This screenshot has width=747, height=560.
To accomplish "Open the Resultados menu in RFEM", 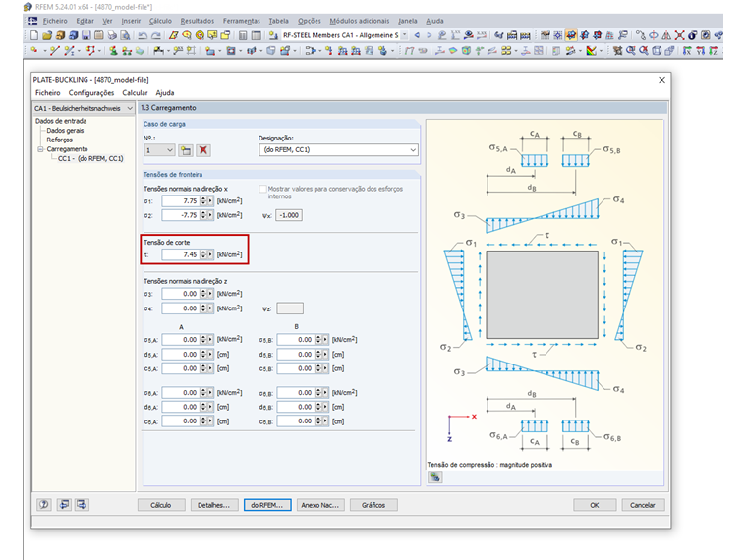I will [x=198, y=21].
